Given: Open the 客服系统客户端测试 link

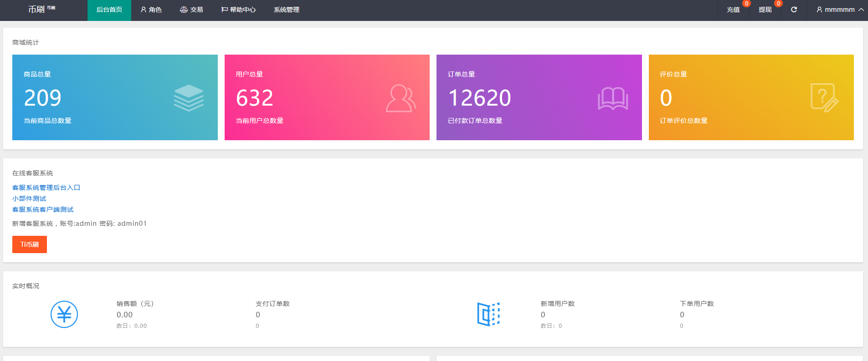Looking at the screenshot, I should click(x=43, y=209).
